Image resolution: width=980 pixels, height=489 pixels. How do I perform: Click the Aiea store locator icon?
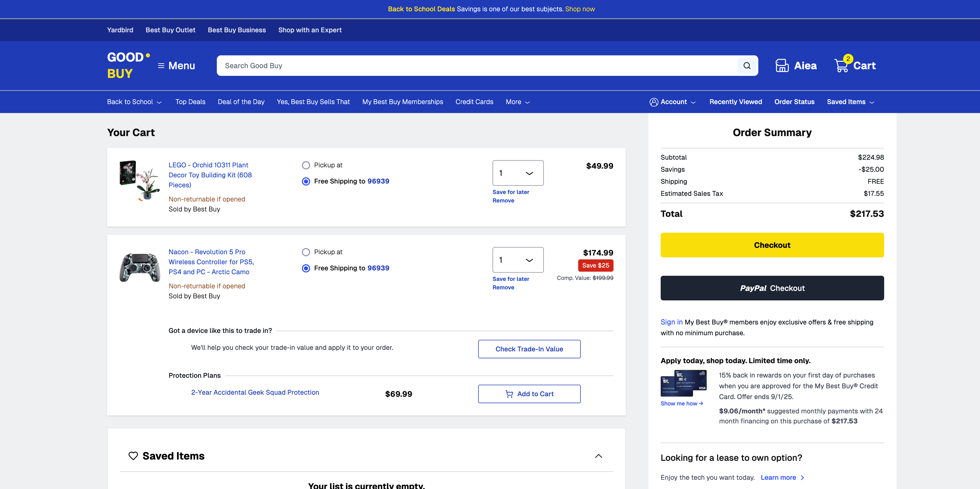pos(782,65)
